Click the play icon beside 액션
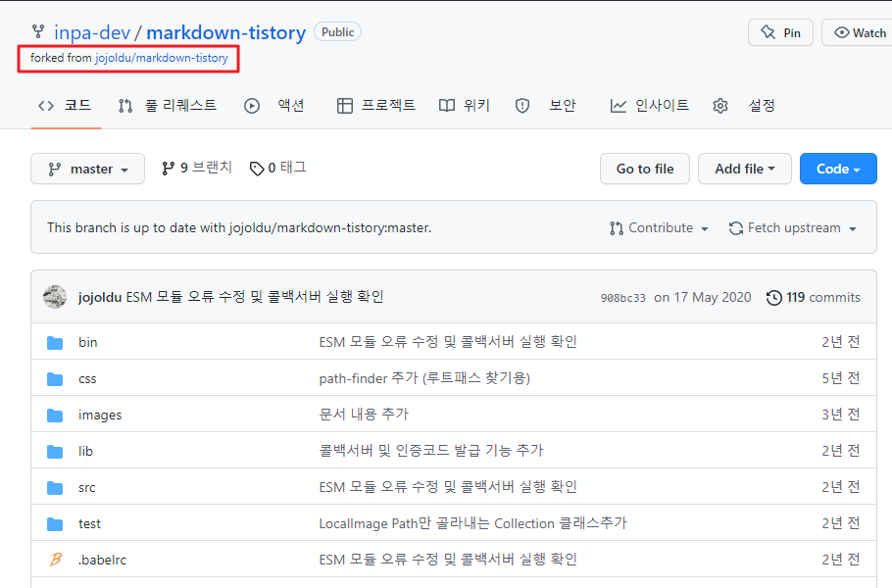This screenshot has width=892, height=588. [252, 106]
